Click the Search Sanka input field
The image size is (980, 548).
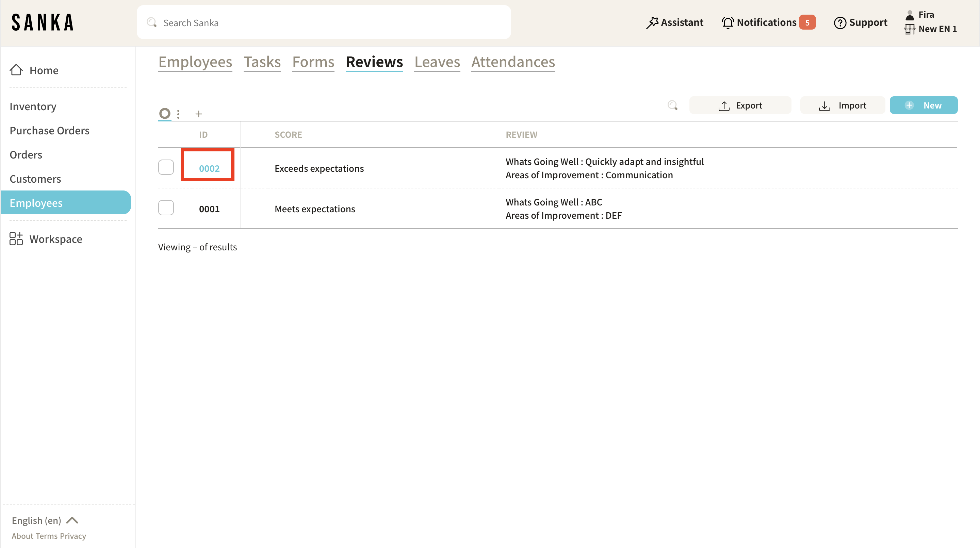pyautogui.click(x=323, y=23)
